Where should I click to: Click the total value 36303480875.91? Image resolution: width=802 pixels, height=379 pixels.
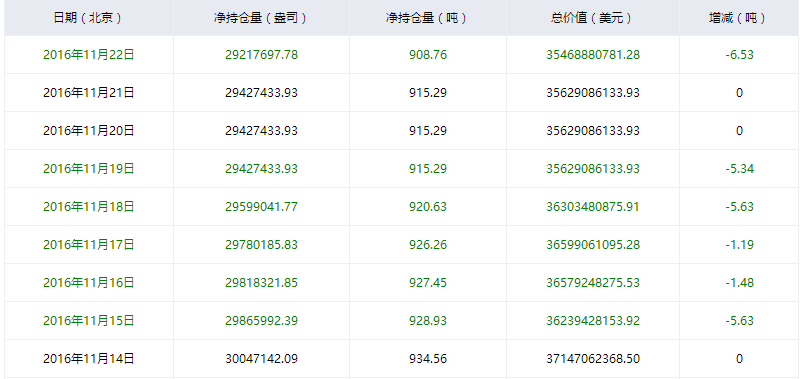[x=593, y=207]
